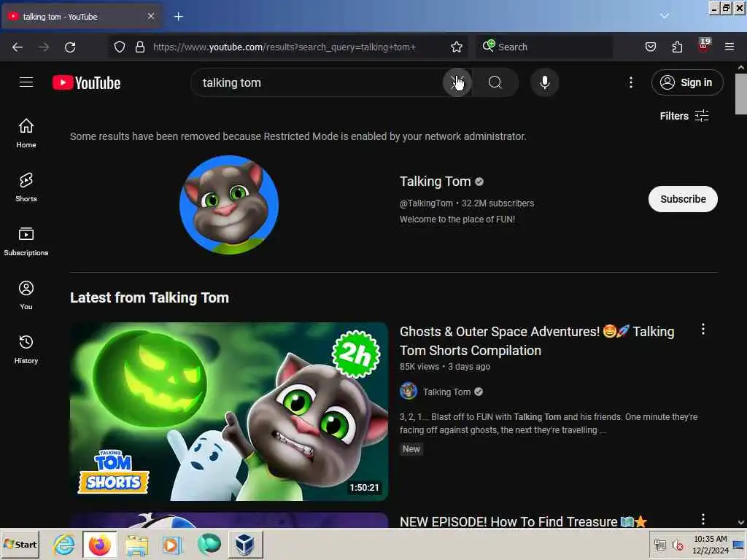Image resolution: width=747 pixels, height=560 pixels.
Task: Open the extension icon showing badge 19
Action: 704,46
